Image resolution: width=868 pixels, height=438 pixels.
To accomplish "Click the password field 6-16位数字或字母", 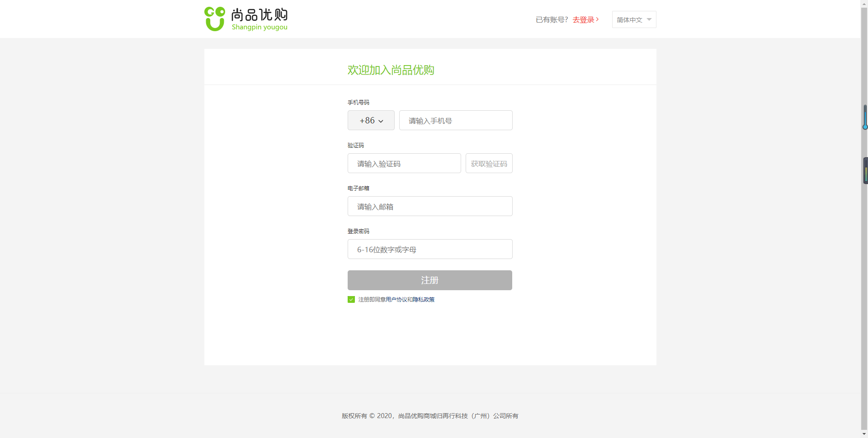I will point(430,249).
